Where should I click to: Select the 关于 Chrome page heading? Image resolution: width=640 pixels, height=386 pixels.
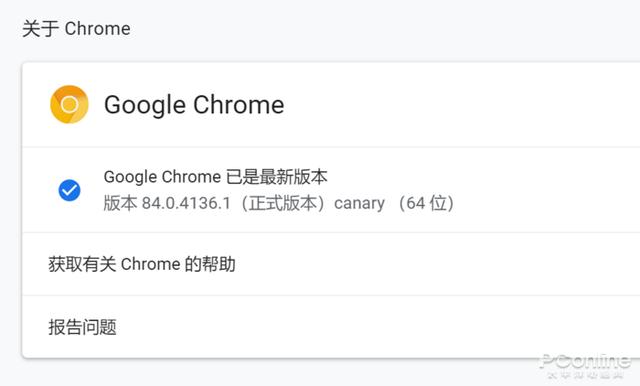coord(76,29)
